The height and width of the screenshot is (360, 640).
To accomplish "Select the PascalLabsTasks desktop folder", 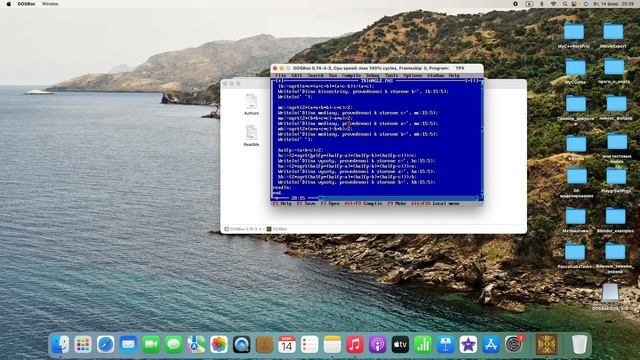I will [x=575, y=256].
